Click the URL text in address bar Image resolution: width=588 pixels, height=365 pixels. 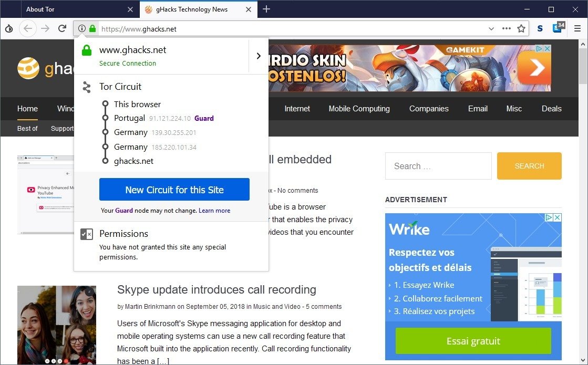coord(139,29)
